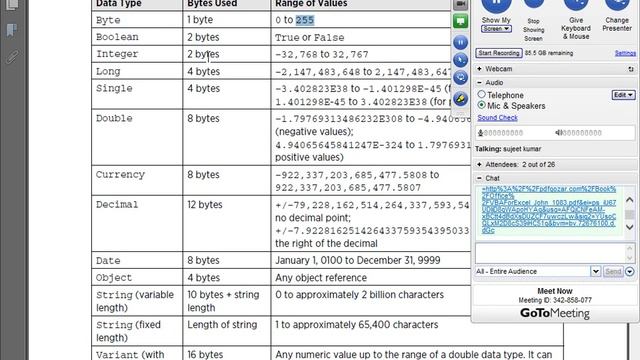640x360 pixels.
Task: Click the blue pause icon on the grab tab
Action: tap(460, 42)
